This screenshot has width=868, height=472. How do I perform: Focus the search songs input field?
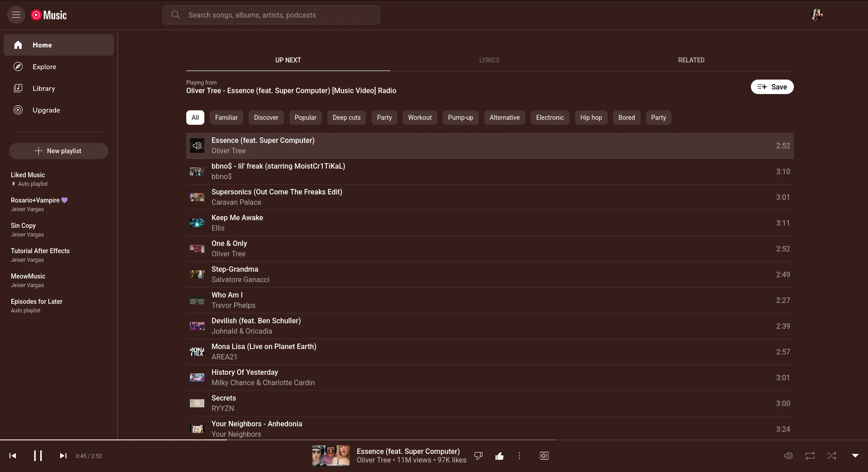click(x=271, y=15)
